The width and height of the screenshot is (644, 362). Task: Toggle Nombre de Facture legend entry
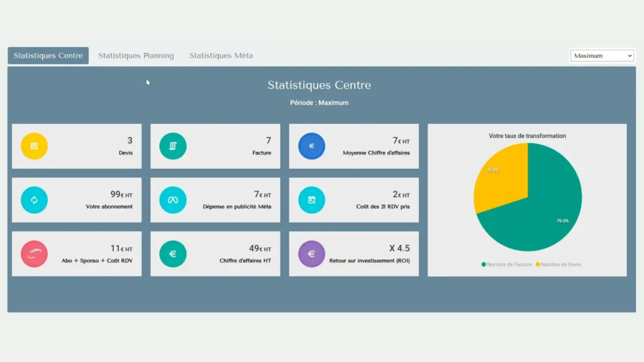click(x=508, y=265)
